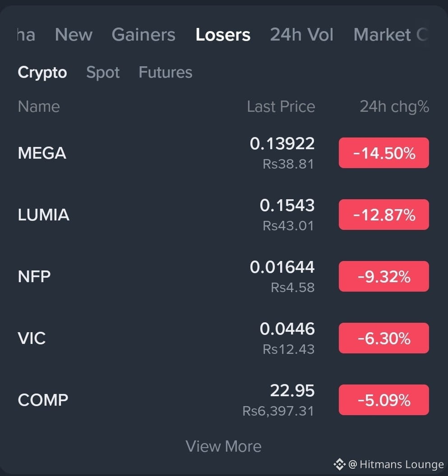Switch to the Gainers tab
The height and width of the screenshot is (476, 448).
pos(143,35)
